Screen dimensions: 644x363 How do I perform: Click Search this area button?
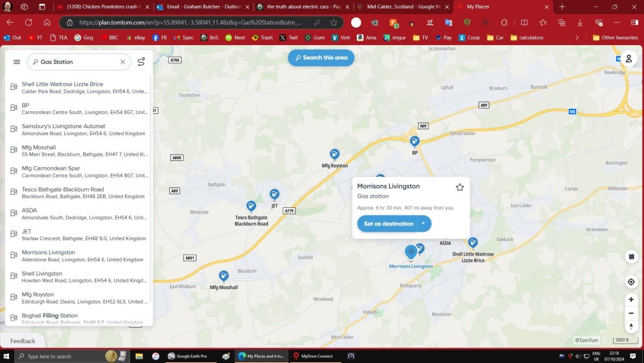(321, 58)
